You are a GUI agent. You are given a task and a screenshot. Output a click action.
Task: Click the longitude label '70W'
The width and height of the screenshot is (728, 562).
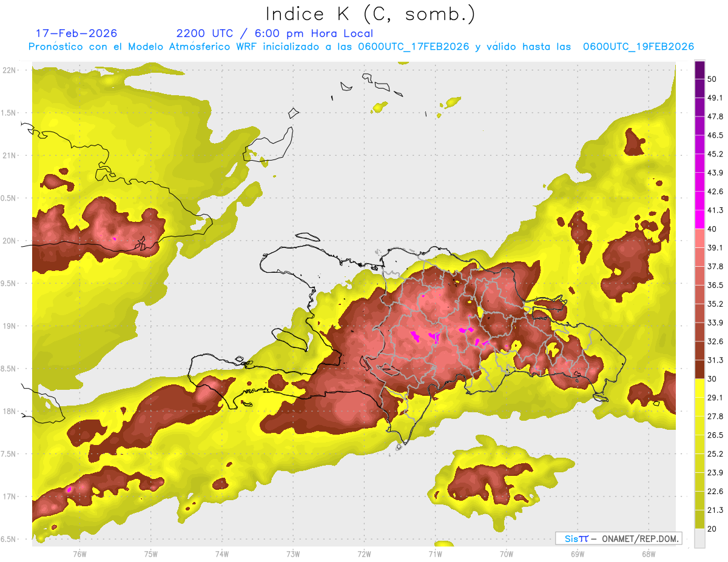506,554
